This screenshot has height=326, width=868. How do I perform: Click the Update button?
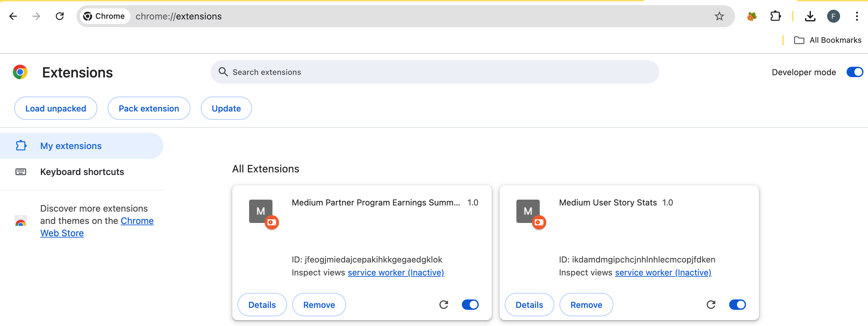point(226,108)
